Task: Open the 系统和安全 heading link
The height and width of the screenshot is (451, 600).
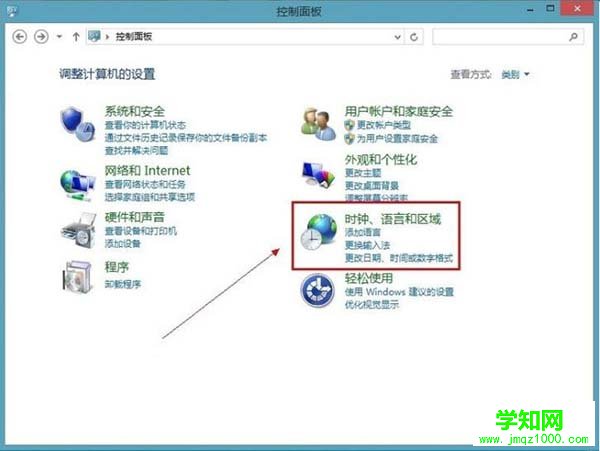Action: pyautogui.click(x=135, y=111)
